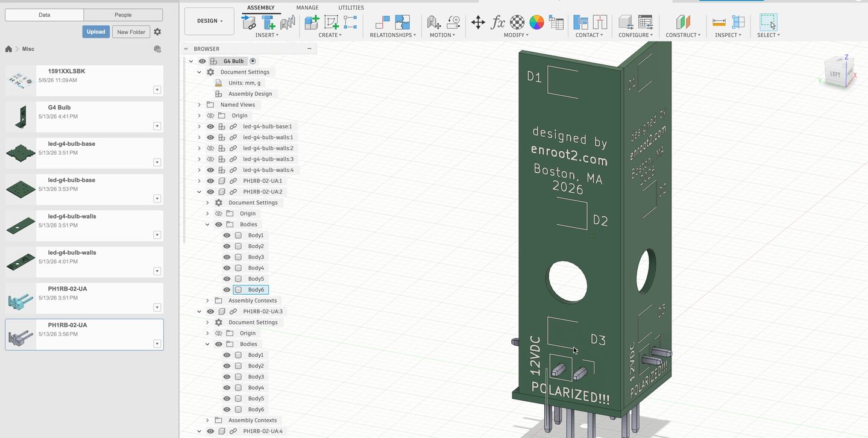Click the first Contact group icon
Screen dimensions: 868x438
pos(580,22)
